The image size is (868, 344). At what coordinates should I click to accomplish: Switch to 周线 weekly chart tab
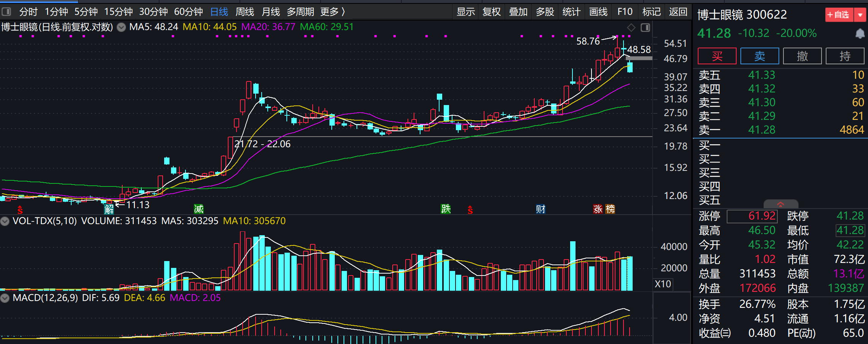coord(245,12)
